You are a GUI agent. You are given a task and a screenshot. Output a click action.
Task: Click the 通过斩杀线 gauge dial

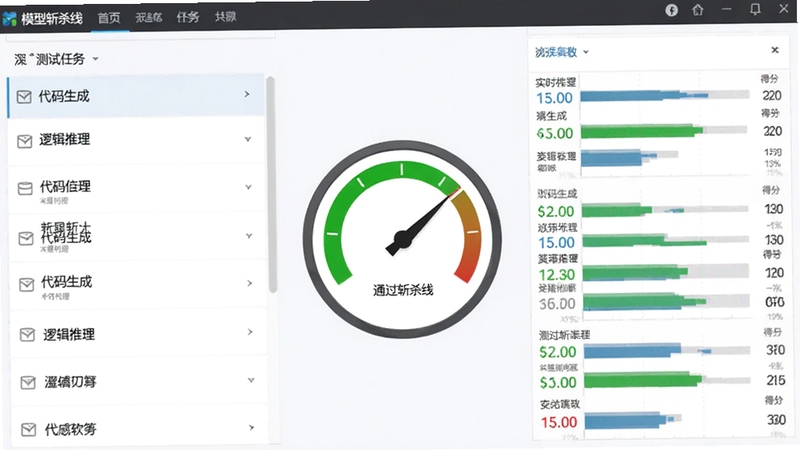[x=402, y=239]
